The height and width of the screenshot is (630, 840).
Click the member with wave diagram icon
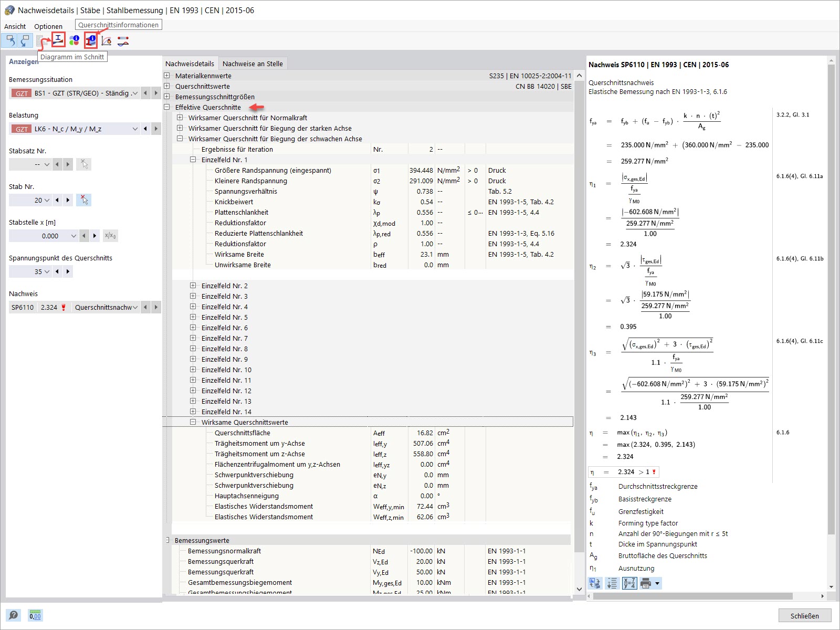click(x=123, y=40)
